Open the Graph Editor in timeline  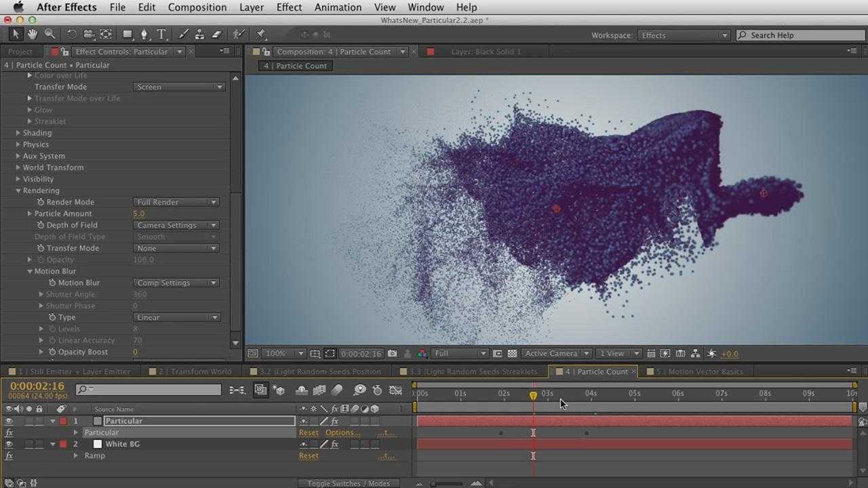(396, 390)
